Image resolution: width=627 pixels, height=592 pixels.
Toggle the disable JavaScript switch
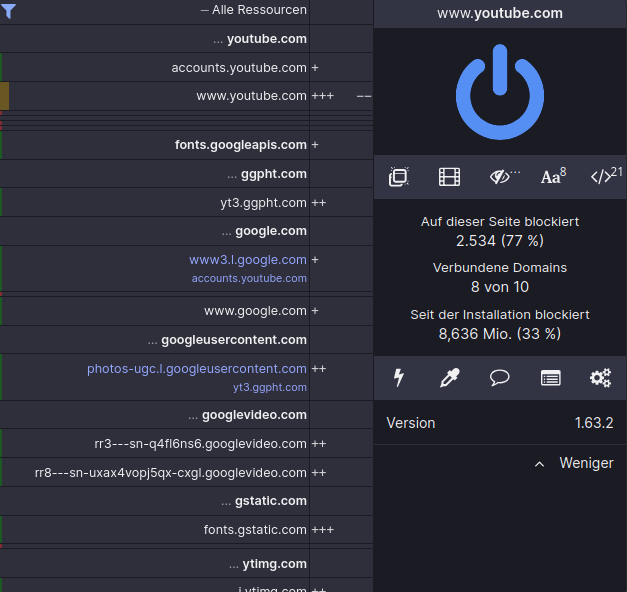coord(606,176)
